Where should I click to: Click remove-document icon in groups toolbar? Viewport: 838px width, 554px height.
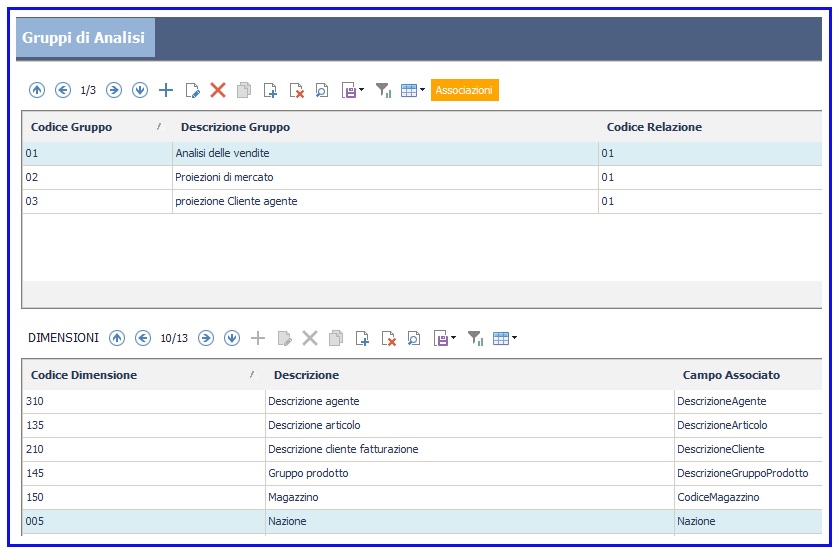pos(297,90)
